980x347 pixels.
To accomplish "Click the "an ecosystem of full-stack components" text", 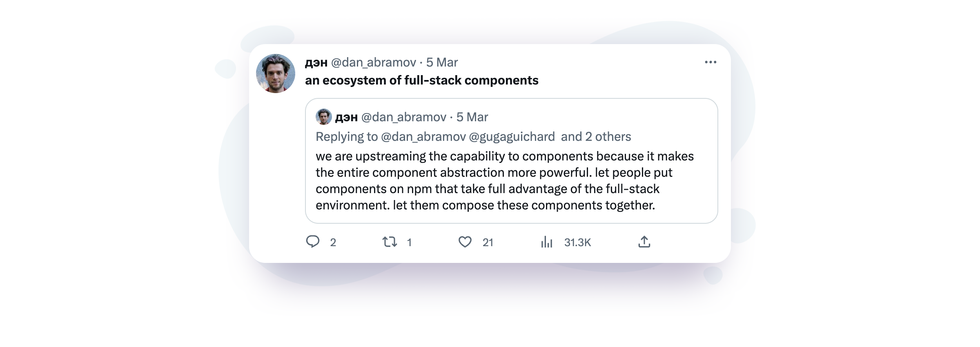I will point(421,80).
